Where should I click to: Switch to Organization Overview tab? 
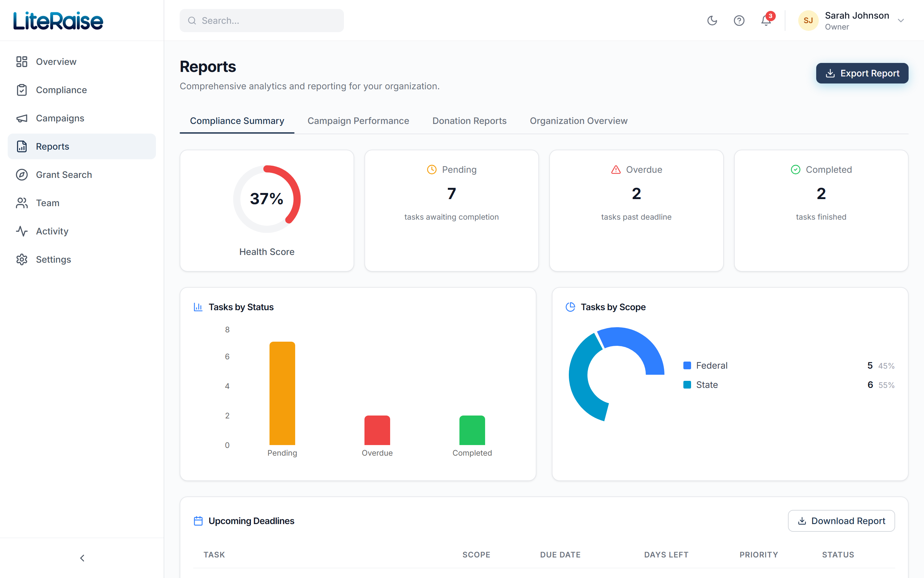tap(578, 121)
